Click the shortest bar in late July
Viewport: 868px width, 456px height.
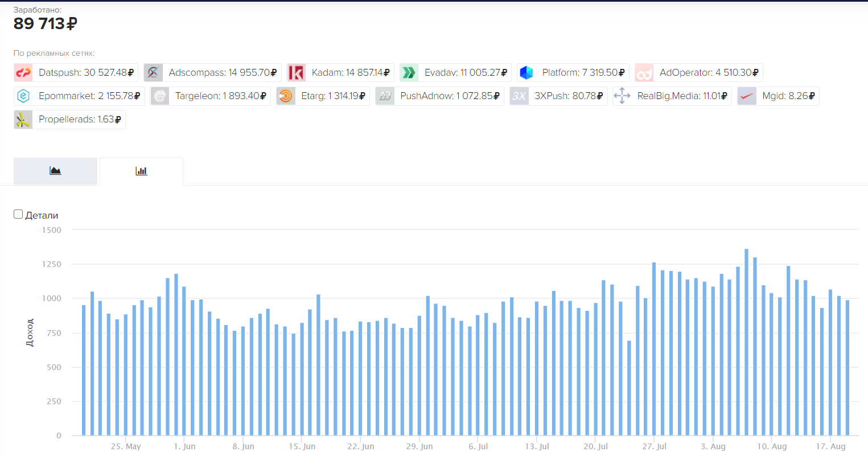click(630, 388)
